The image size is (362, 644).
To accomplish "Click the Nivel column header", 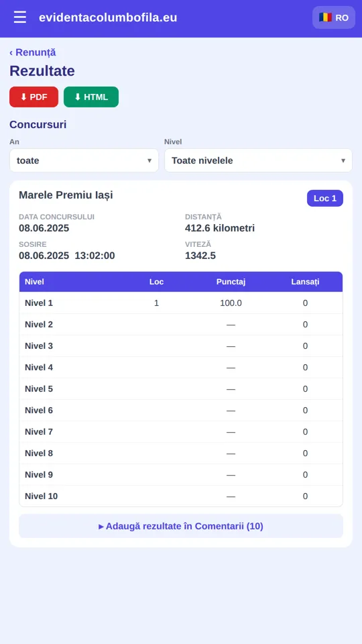I will coord(34,282).
